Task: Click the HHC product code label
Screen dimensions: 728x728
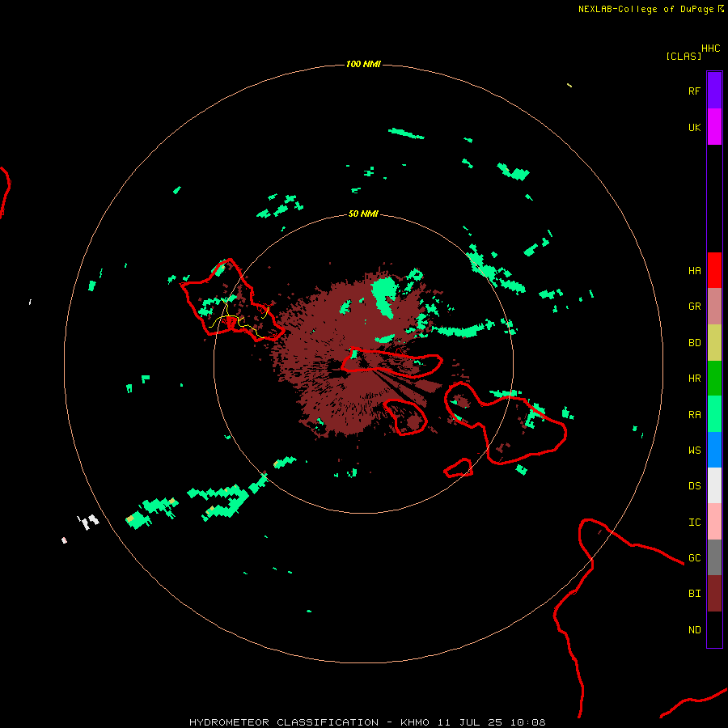Action: tap(710, 49)
